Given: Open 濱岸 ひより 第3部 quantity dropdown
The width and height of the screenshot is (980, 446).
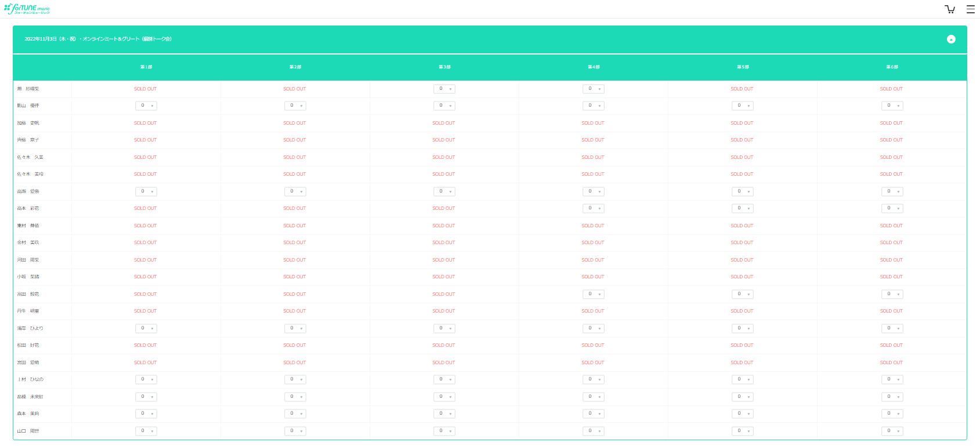Looking at the screenshot, I should tap(444, 328).
